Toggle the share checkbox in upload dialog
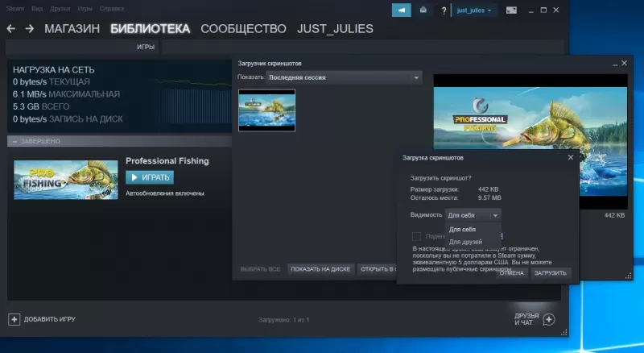 click(416, 236)
